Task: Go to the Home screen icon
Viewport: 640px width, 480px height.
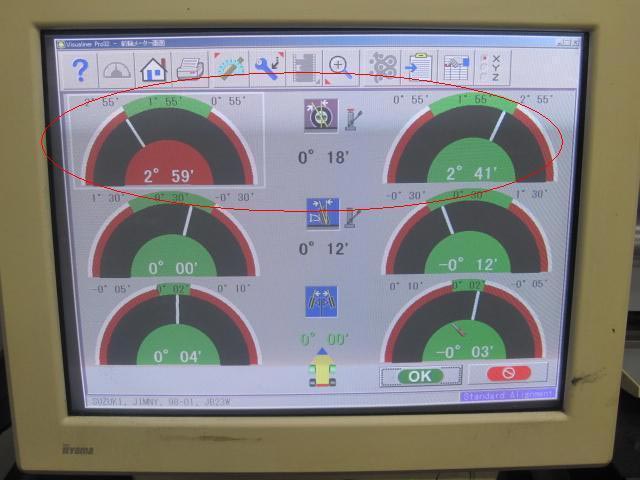Action: coord(153,69)
